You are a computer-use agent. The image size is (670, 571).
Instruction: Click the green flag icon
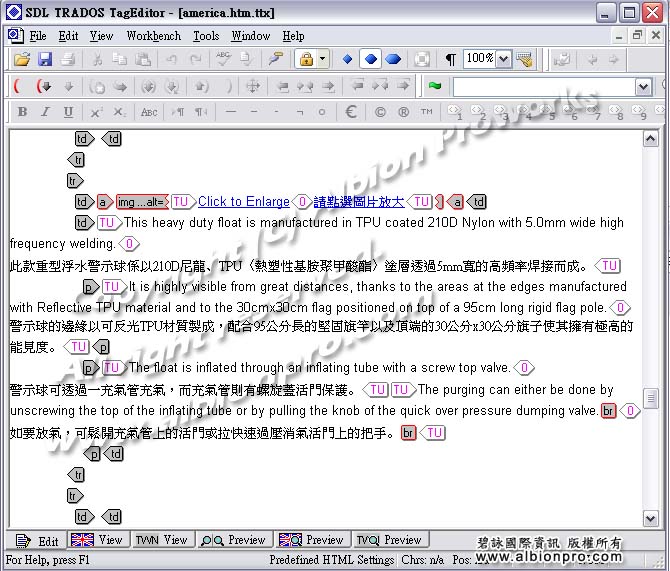click(x=435, y=86)
